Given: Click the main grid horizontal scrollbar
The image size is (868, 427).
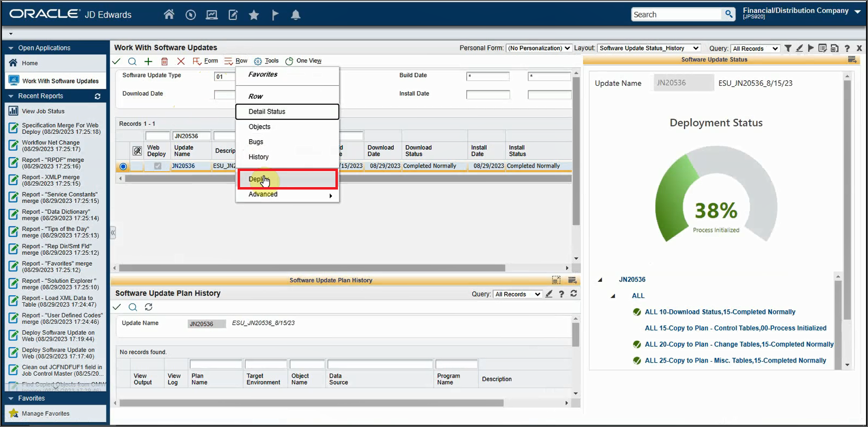Looking at the screenshot, I should tap(312, 268).
